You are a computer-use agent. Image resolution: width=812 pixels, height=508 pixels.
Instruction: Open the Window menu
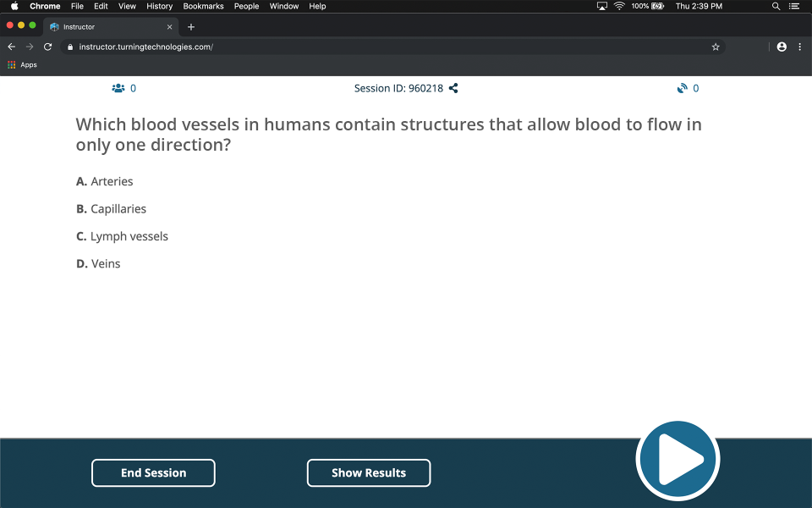click(x=284, y=6)
